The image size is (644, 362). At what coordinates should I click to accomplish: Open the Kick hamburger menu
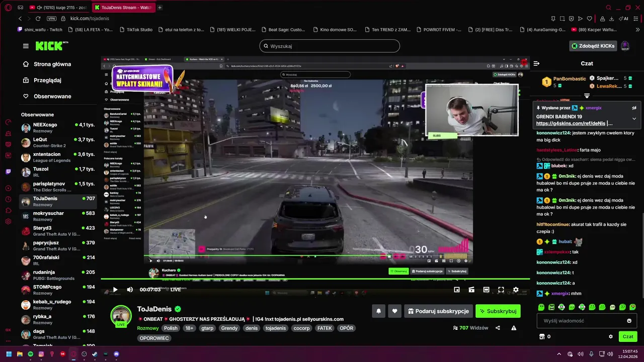pyautogui.click(x=26, y=46)
